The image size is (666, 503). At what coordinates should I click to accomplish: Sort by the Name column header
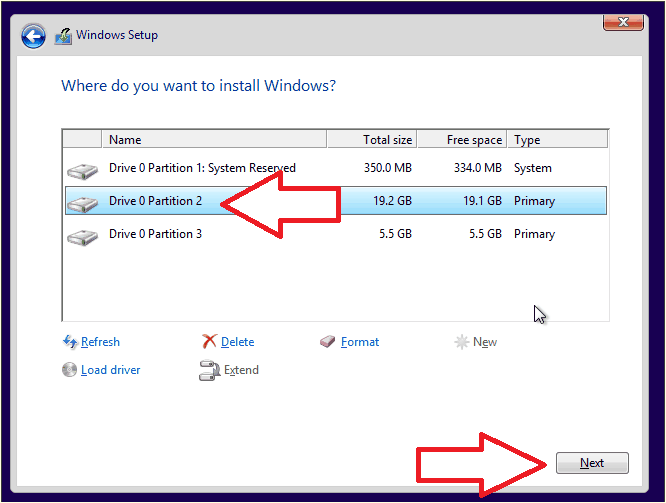tap(214, 139)
